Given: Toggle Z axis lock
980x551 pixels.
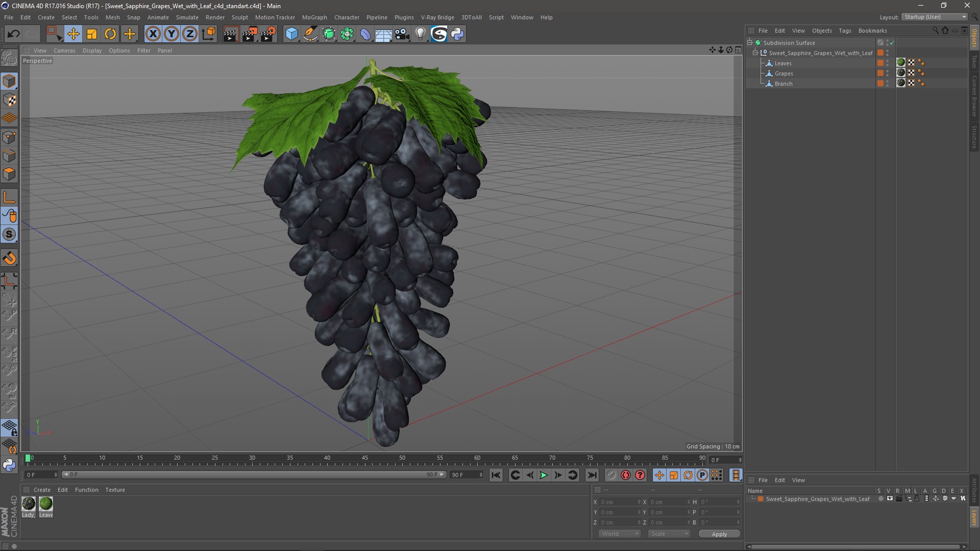Looking at the screenshot, I should point(190,34).
